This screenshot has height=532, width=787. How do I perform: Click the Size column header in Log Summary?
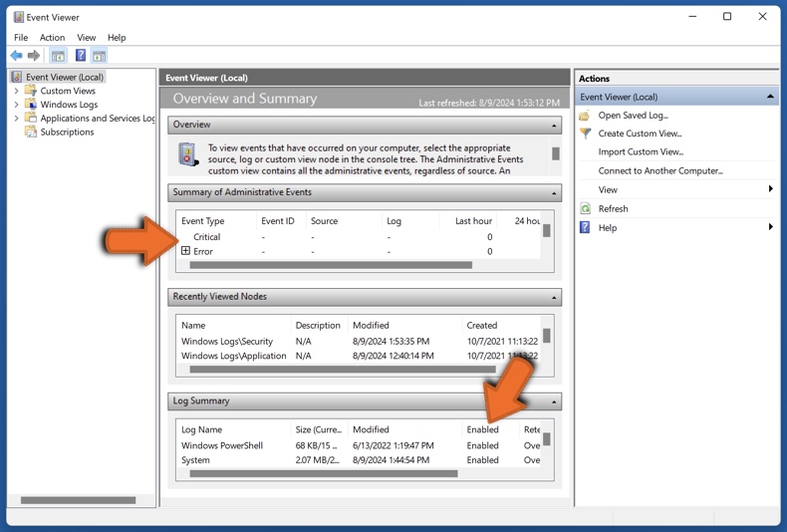(x=318, y=429)
